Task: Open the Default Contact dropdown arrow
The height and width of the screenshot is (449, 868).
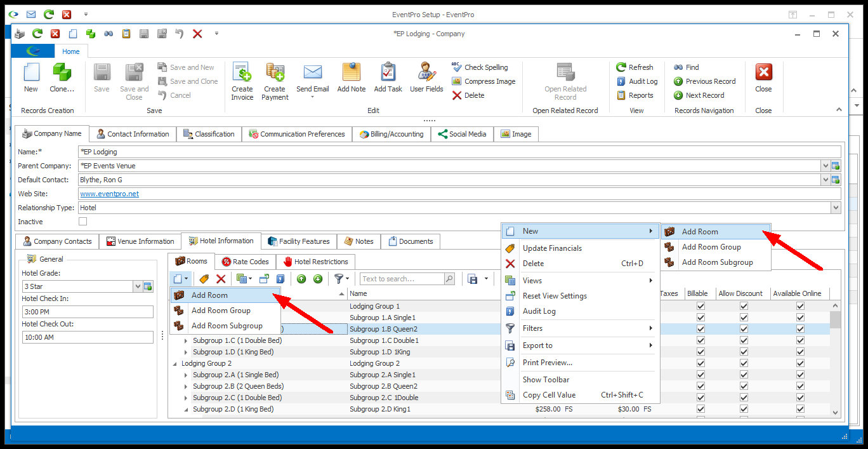Action: point(825,180)
